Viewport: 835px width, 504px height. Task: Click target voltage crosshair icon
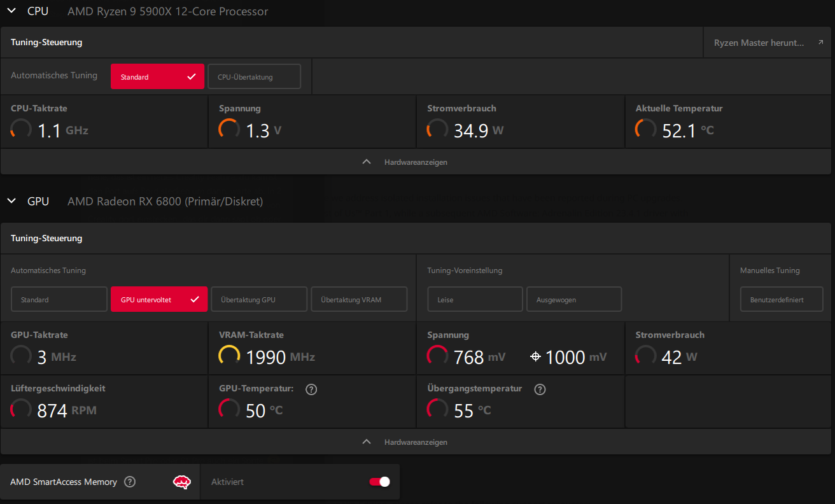(x=535, y=357)
